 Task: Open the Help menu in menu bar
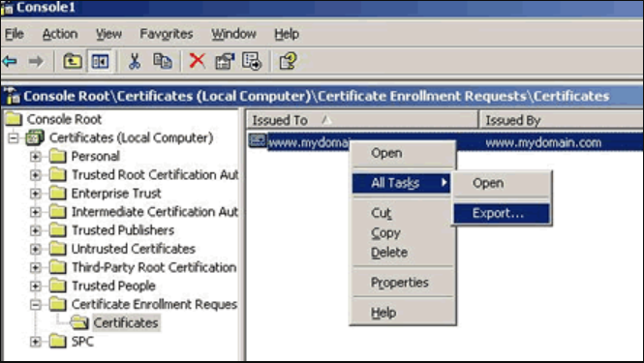pos(287,34)
